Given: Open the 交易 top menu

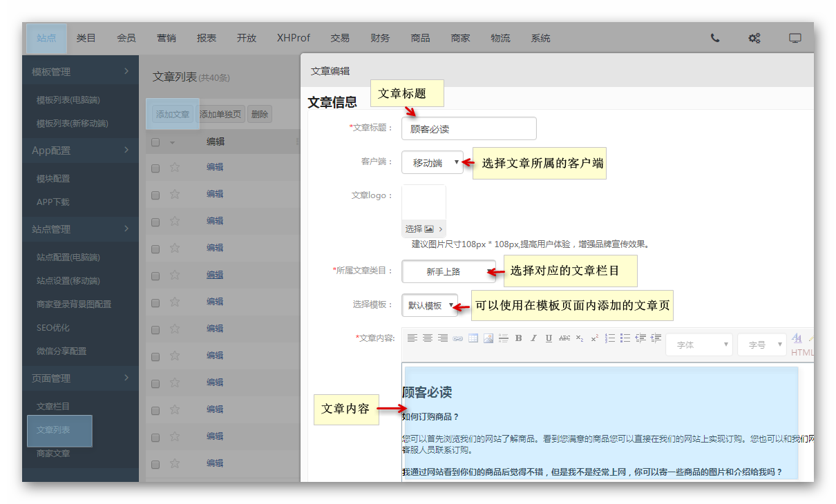Looking at the screenshot, I should 340,38.
